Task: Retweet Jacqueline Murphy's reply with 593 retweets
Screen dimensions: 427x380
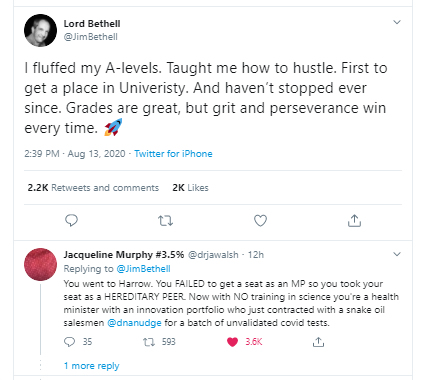Action: tap(149, 342)
